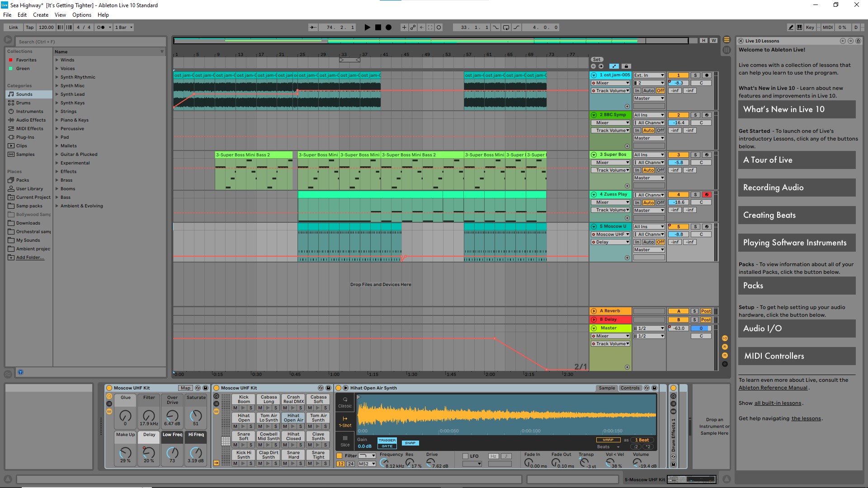Click the browser search field
The image size is (868, 488).
(x=90, y=42)
